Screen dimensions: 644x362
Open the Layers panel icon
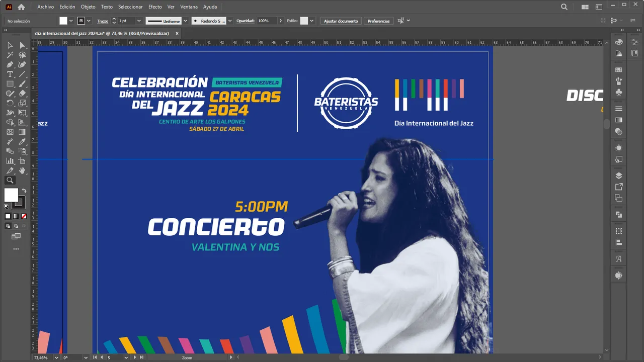coord(619,175)
